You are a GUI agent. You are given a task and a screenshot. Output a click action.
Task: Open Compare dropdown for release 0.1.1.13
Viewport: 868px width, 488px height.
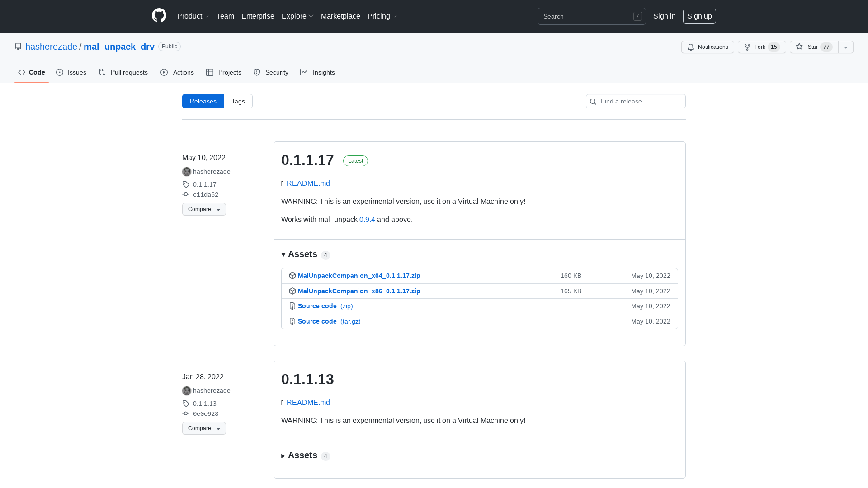click(204, 428)
